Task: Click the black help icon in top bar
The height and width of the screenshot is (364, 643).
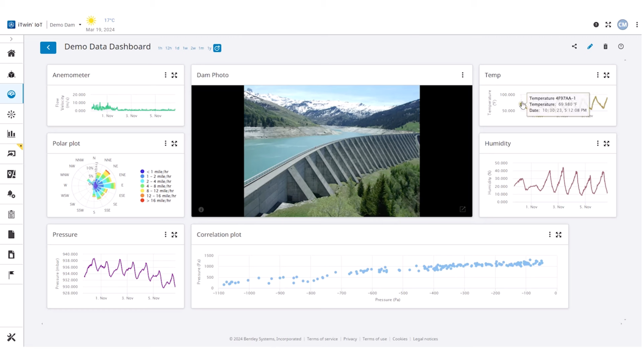Action: [596, 25]
